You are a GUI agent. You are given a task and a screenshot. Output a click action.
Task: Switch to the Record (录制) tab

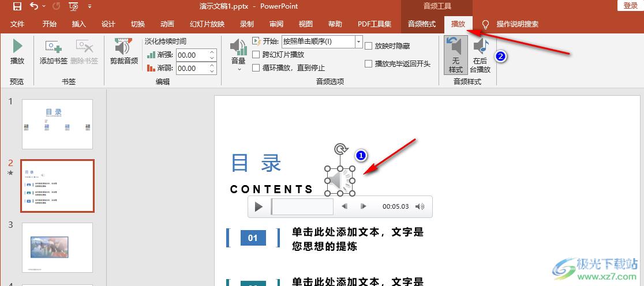click(247, 24)
